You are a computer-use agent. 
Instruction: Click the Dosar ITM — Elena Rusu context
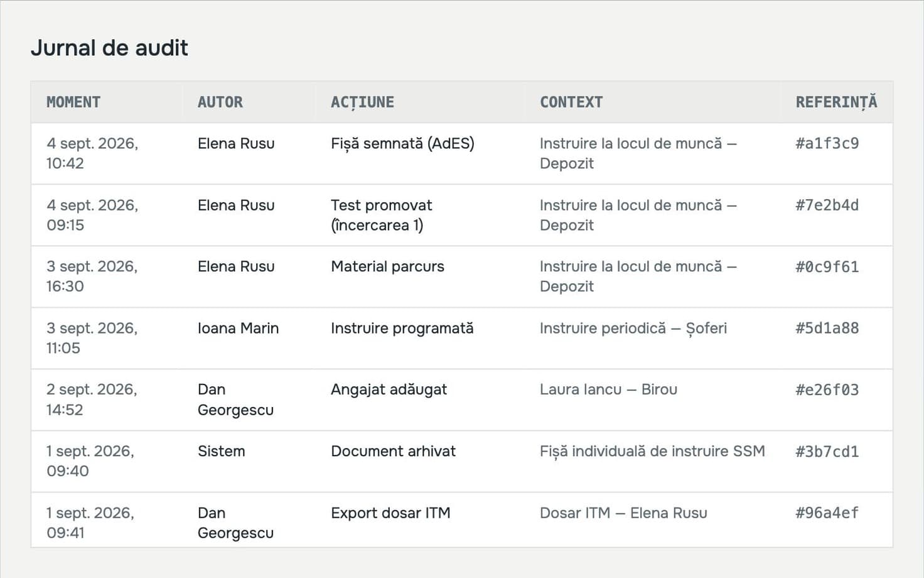coord(623,513)
